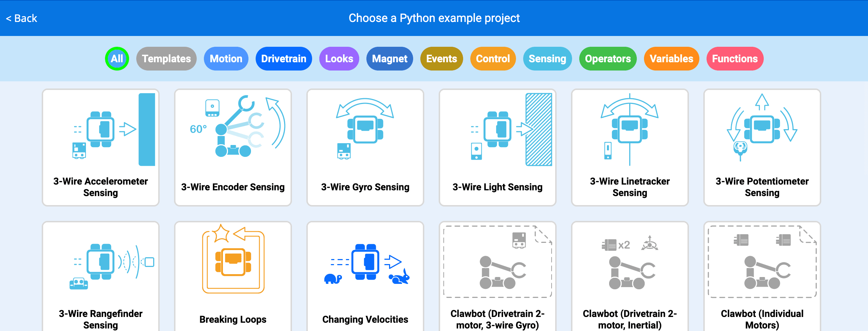The height and width of the screenshot is (331, 868).
Task: Click the Back navigation link
Action: 22,18
